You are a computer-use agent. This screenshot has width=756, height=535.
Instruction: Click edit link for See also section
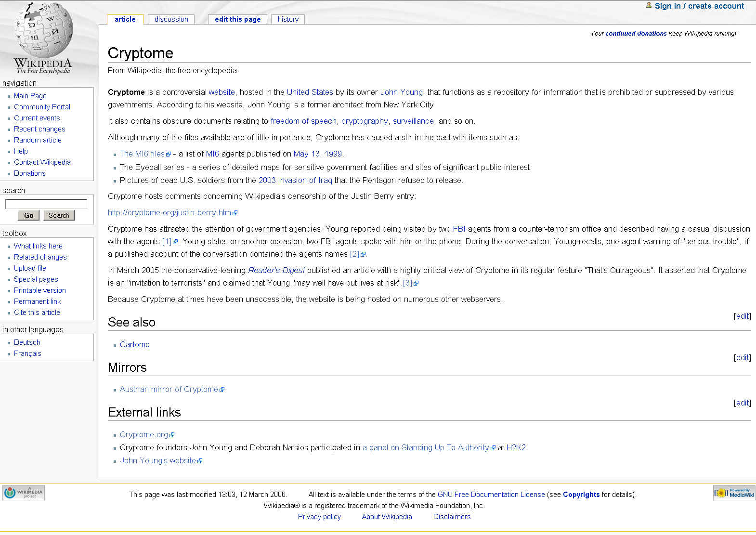click(x=742, y=316)
